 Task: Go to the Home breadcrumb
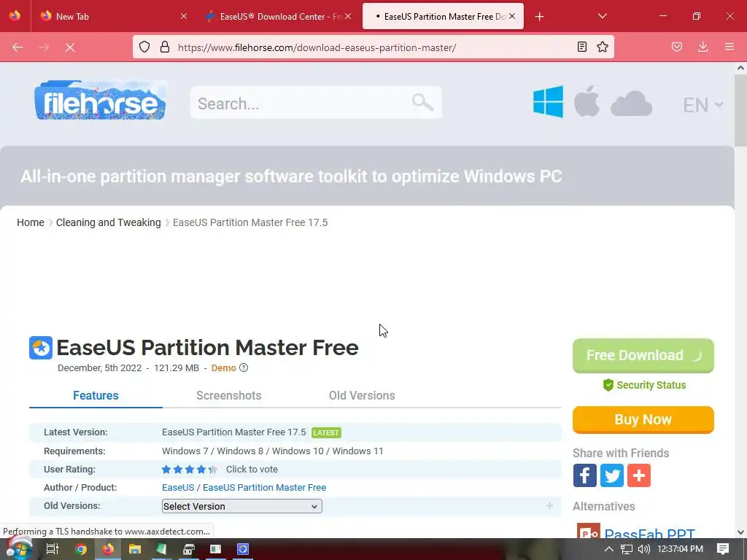[x=31, y=222]
